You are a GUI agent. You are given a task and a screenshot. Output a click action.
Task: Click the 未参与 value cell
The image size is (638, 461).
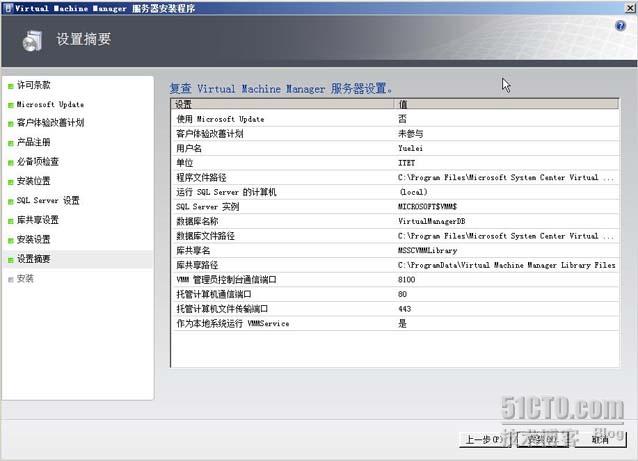point(411,133)
